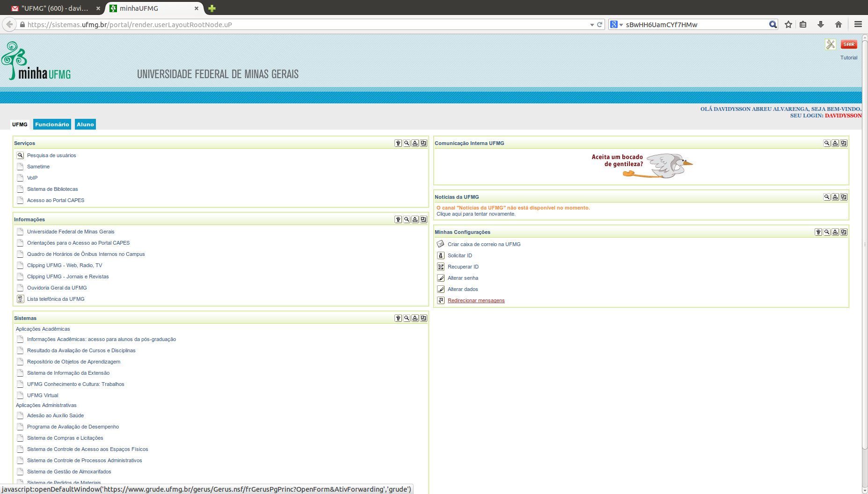
Task: Click help icon in Minhas Configurações panel
Action: [x=818, y=232]
